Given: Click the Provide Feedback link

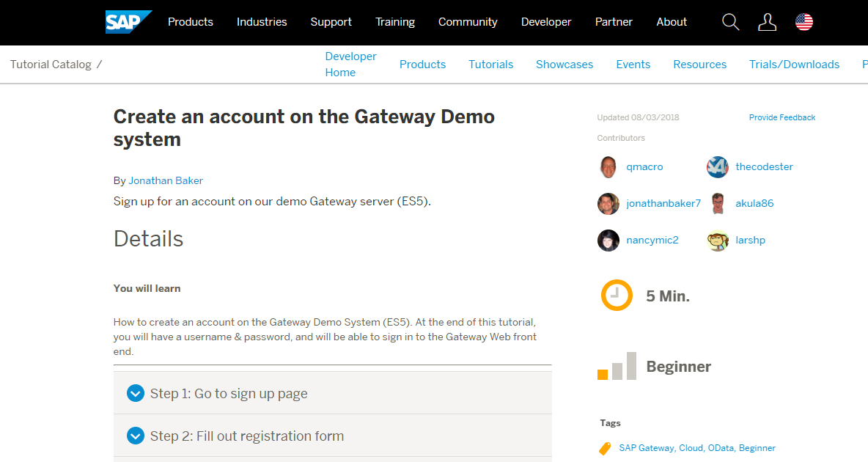Looking at the screenshot, I should pyautogui.click(x=781, y=117).
